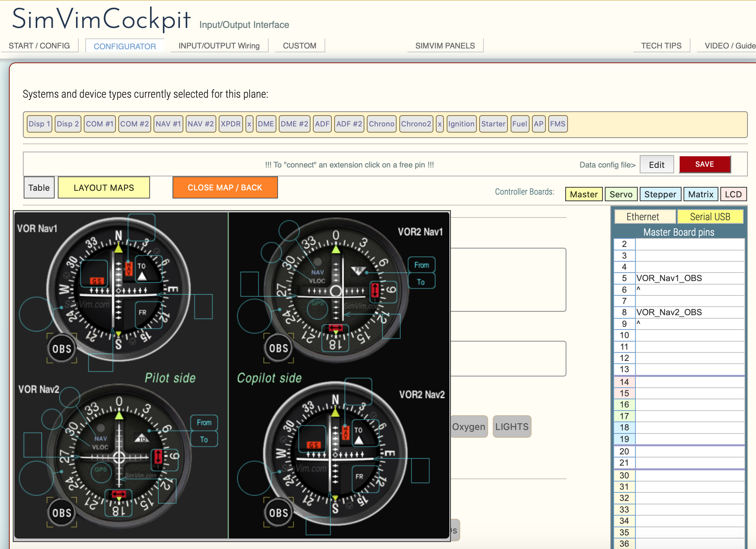
Task: Select the FMS system tag
Action: 558,124
